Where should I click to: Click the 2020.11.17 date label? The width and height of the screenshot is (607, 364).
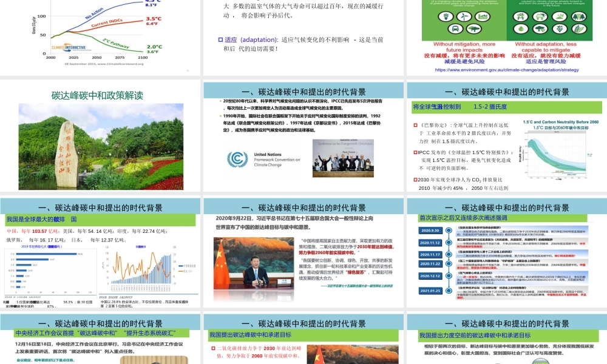430,255
